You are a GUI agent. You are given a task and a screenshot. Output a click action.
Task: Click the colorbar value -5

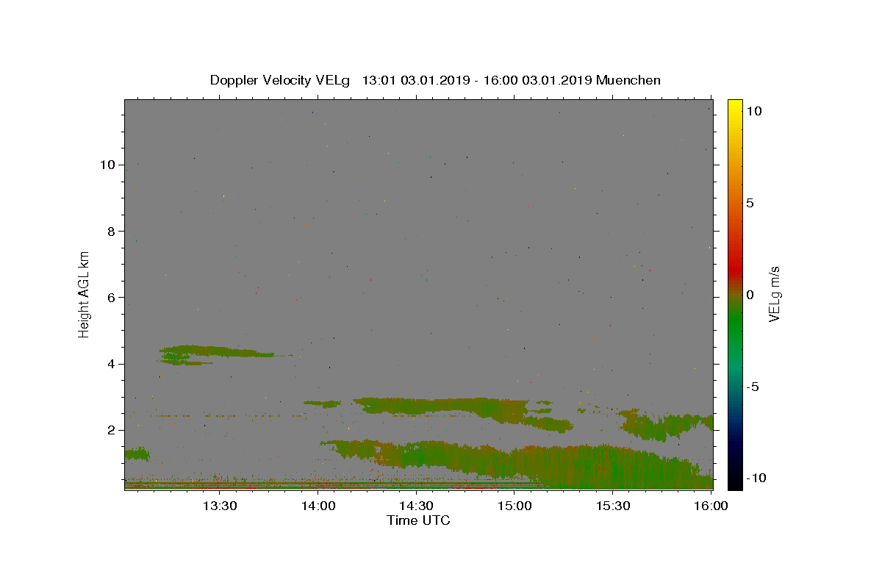pyautogui.click(x=753, y=387)
